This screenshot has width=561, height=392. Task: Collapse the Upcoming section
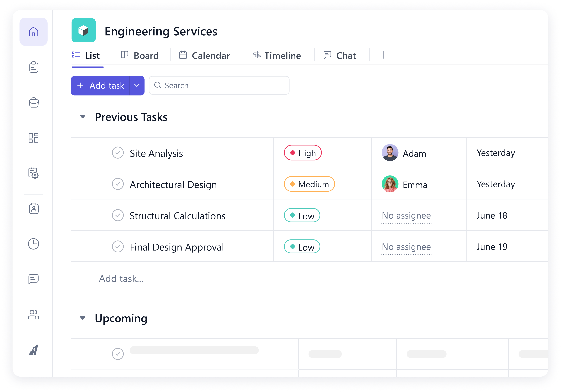83,318
